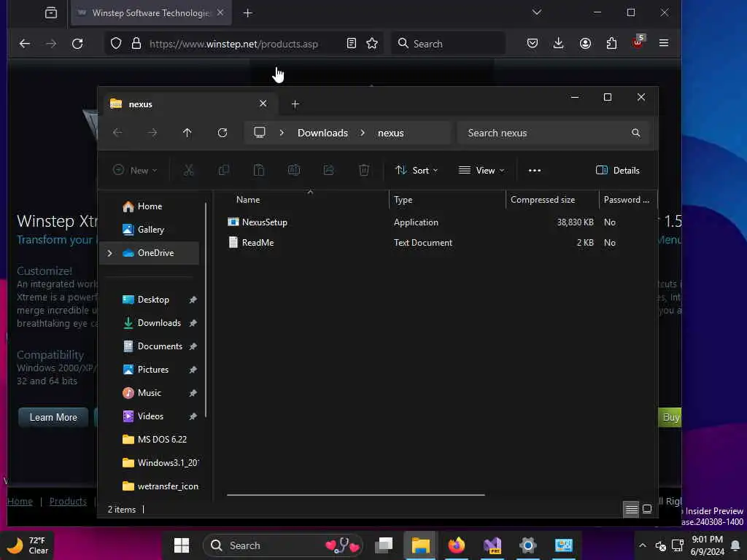The width and height of the screenshot is (747, 560).
Task: Open pinned Pictures folder
Action: pyautogui.click(x=149, y=370)
